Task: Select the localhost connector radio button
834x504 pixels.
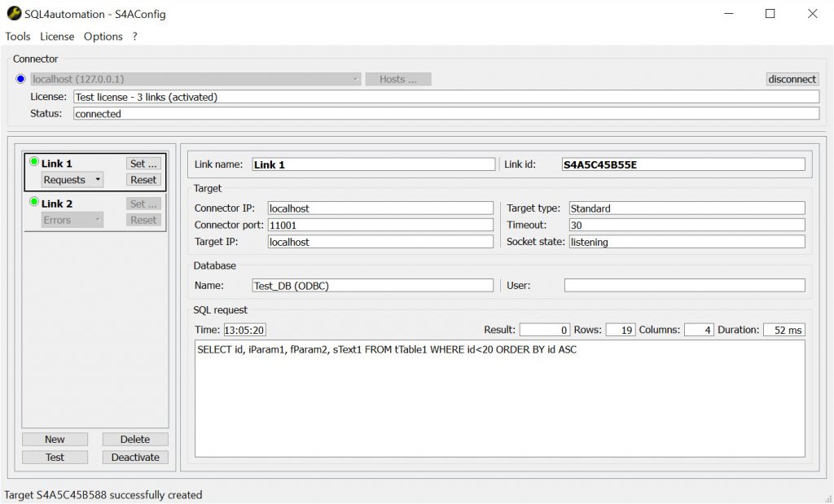Action: [19, 79]
